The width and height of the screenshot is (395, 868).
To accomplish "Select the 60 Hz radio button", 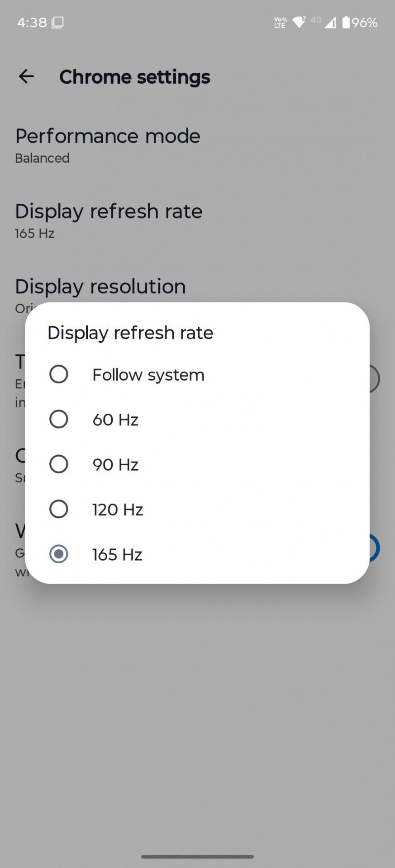I will (x=59, y=419).
